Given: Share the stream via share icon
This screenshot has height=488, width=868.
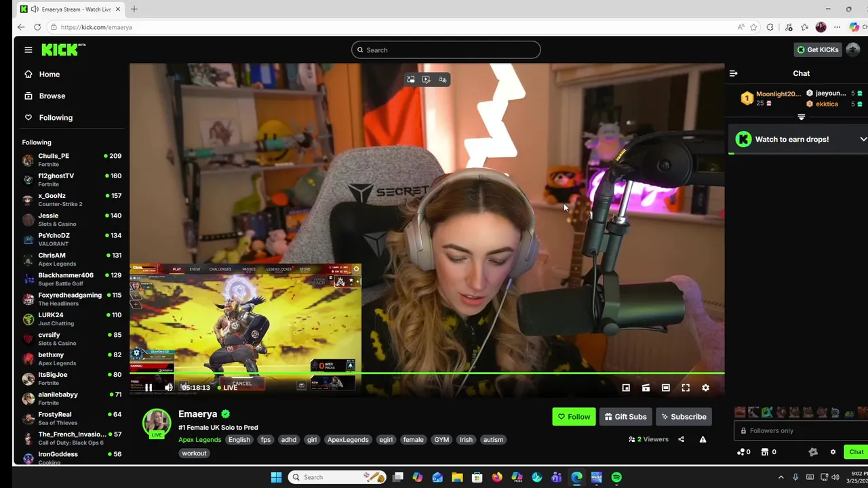Looking at the screenshot, I should [x=681, y=439].
